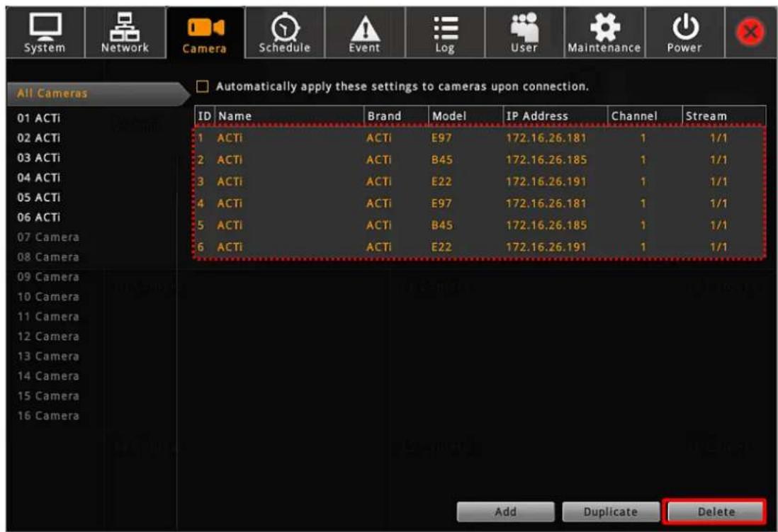Open the User accounts tab
778x532 pixels.
point(524,33)
